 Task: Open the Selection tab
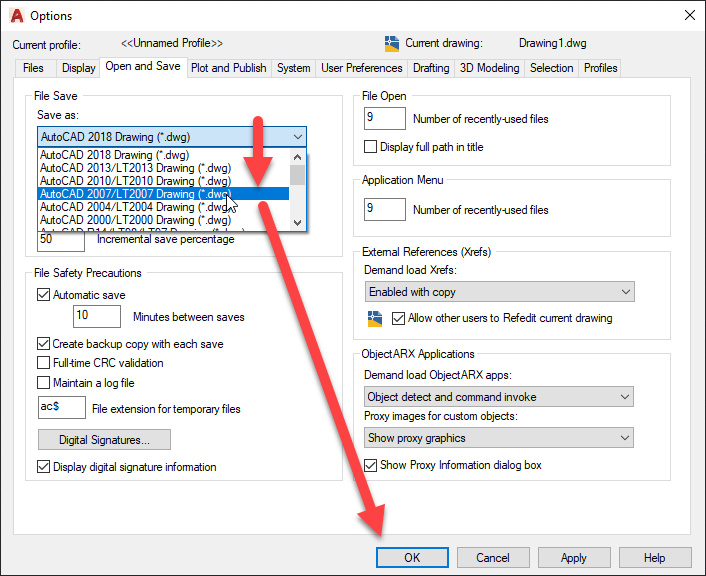tap(552, 68)
